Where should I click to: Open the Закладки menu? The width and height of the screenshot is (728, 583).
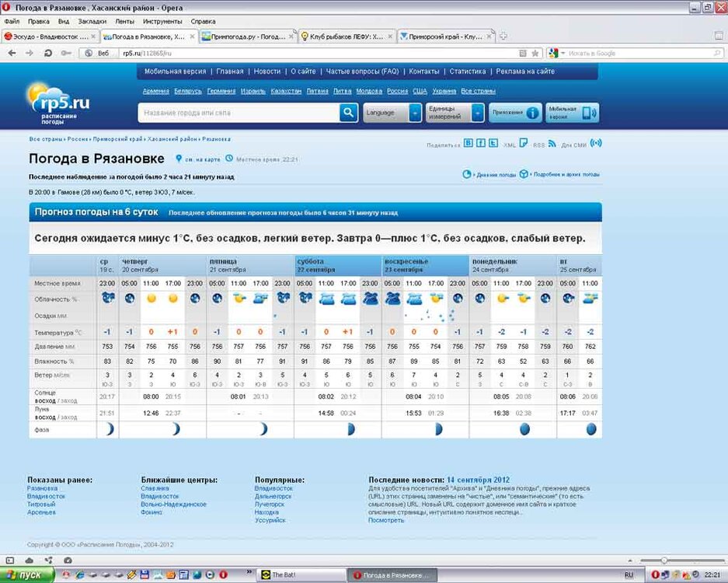click(92, 22)
